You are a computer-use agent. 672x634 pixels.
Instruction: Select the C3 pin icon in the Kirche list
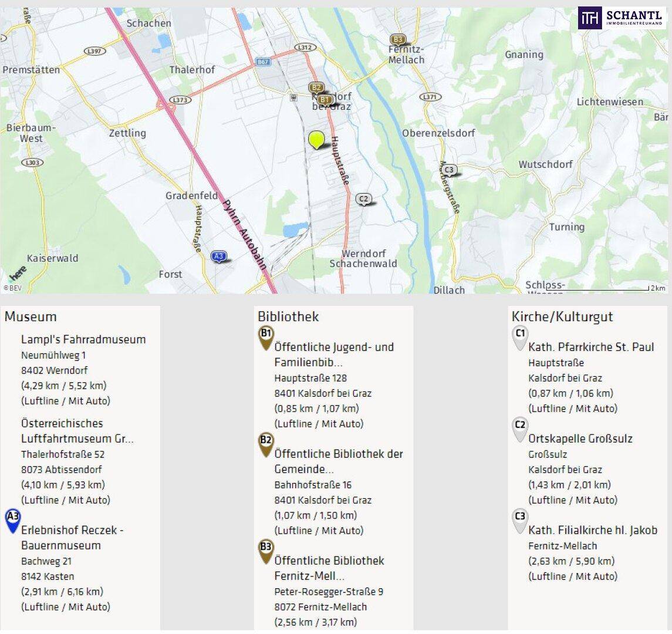pos(519,520)
